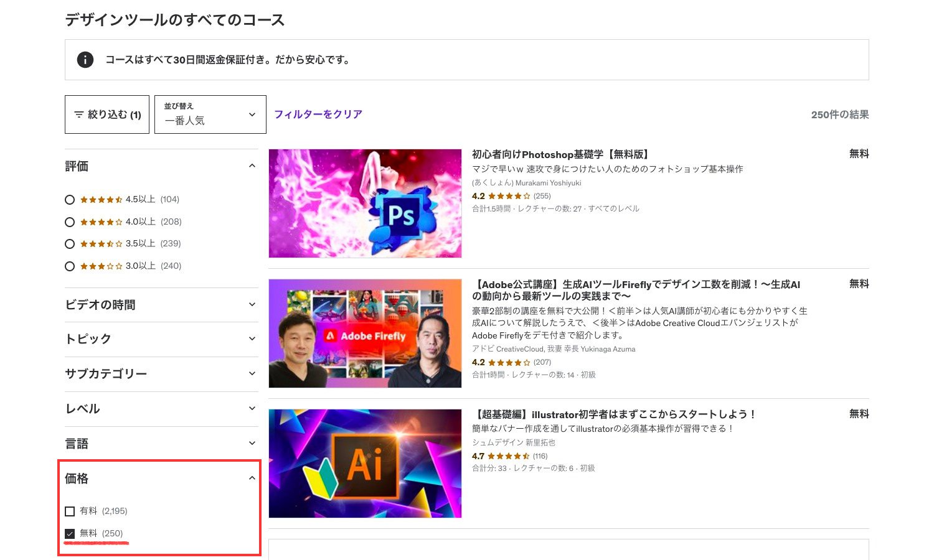Collapse the 価格 filter section

tap(161, 478)
